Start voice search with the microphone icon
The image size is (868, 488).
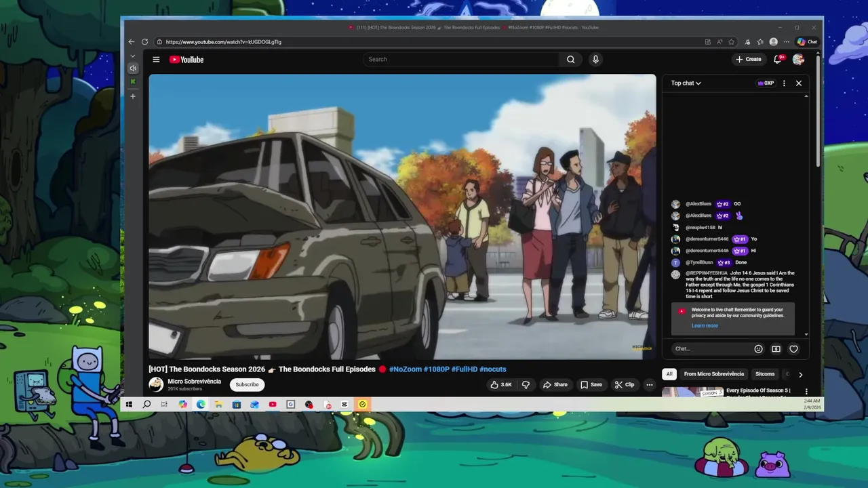click(x=595, y=60)
